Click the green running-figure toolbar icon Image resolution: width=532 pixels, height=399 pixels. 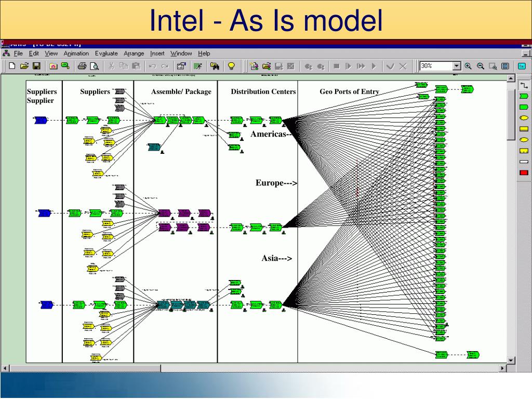click(x=198, y=66)
